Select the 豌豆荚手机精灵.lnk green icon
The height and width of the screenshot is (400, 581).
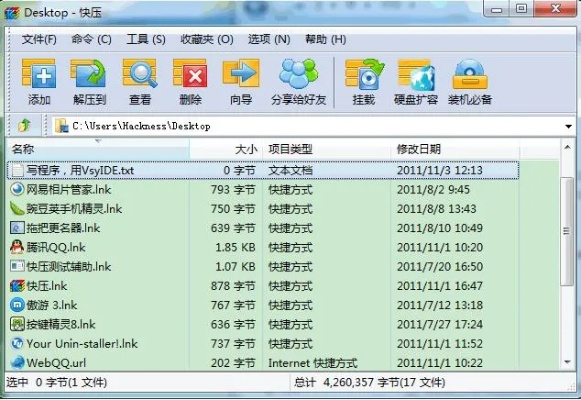17,209
